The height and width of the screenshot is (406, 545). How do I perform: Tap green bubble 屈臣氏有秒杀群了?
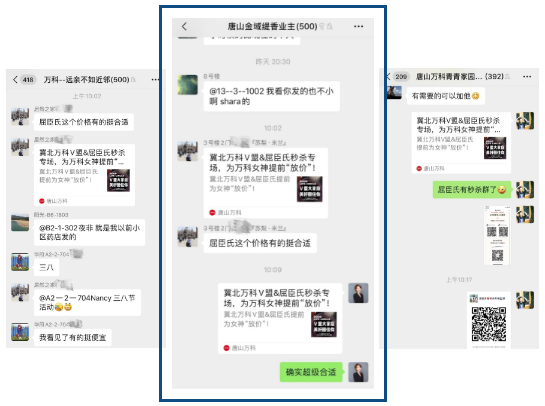(472, 190)
